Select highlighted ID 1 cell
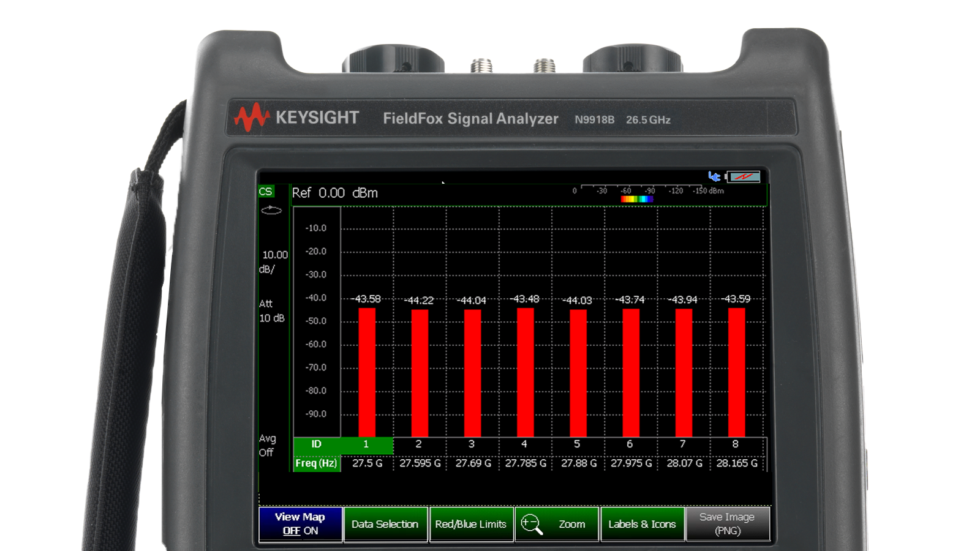980x551 pixels. [x=366, y=444]
